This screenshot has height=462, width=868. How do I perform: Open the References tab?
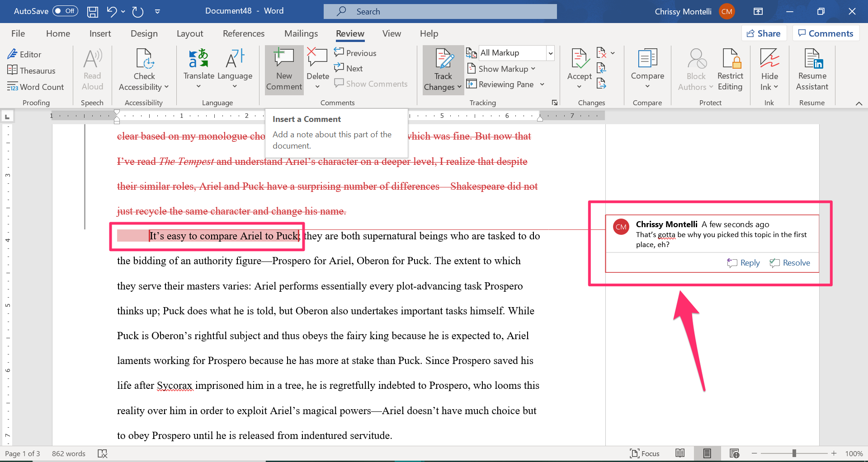click(244, 33)
